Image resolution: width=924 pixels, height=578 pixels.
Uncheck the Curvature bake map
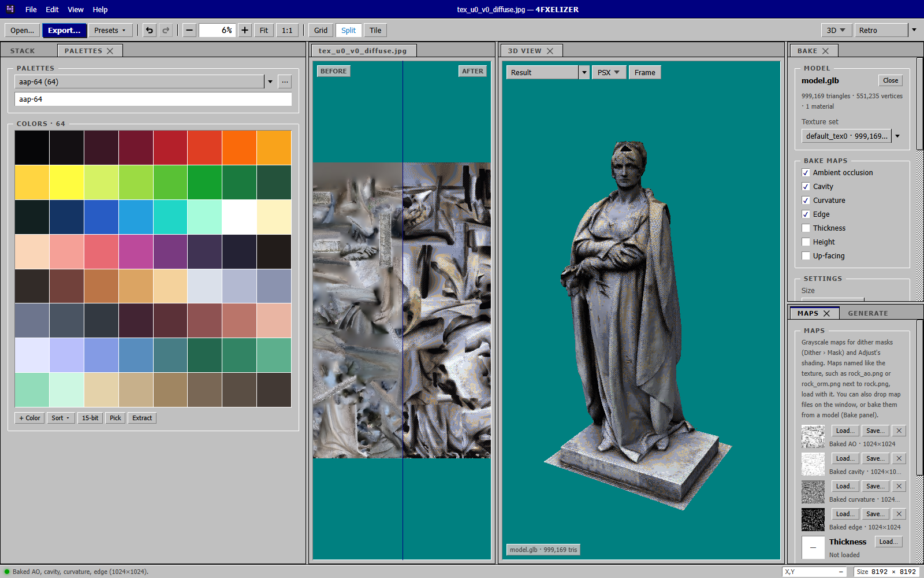coord(806,201)
